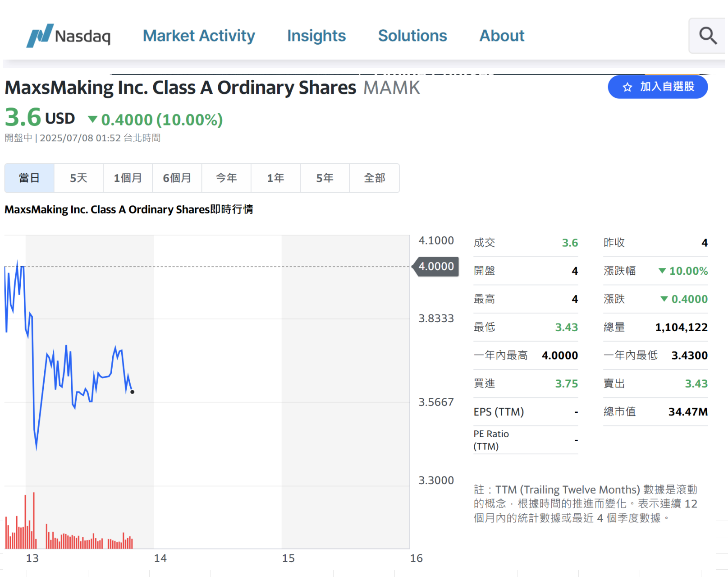The width and height of the screenshot is (728, 577).
Task: Click the 買進 value 3.75
Action: coord(566,383)
